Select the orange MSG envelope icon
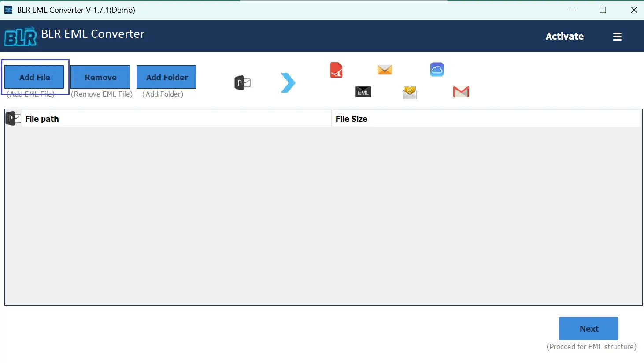This screenshot has width=644, height=363. (x=384, y=70)
